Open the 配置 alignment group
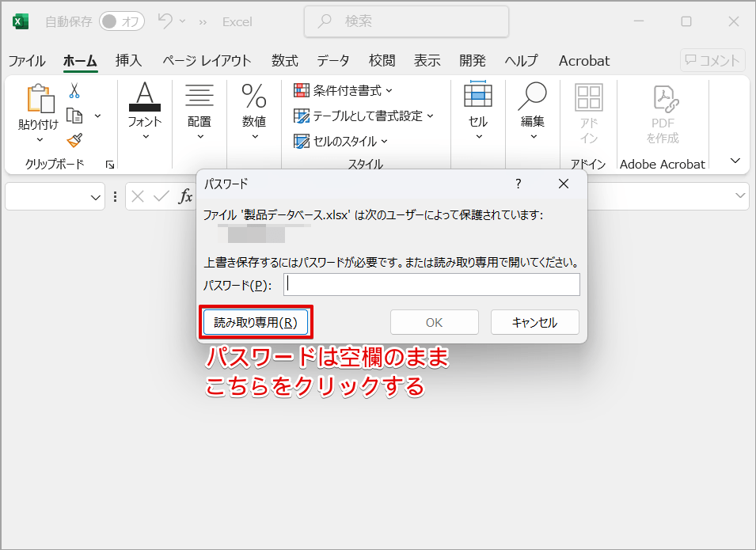Image resolution: width=756 pixels, height=550 pixels. 199,111
